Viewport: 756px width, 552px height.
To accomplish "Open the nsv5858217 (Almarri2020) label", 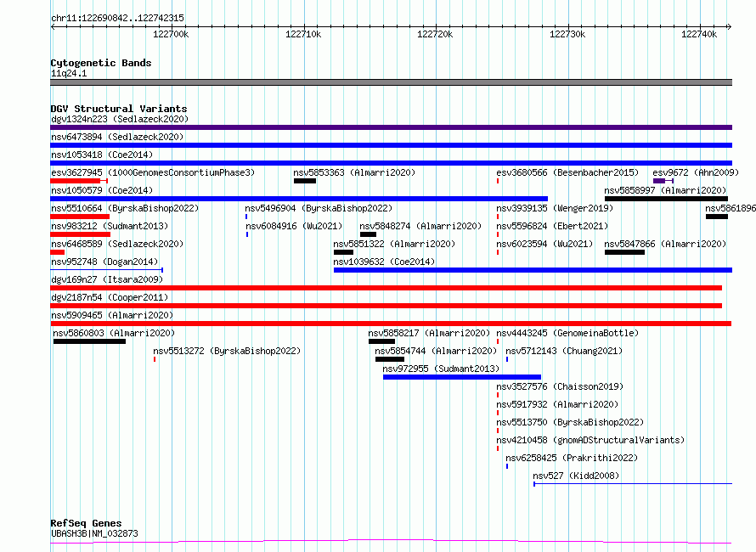I will (429, 333).
